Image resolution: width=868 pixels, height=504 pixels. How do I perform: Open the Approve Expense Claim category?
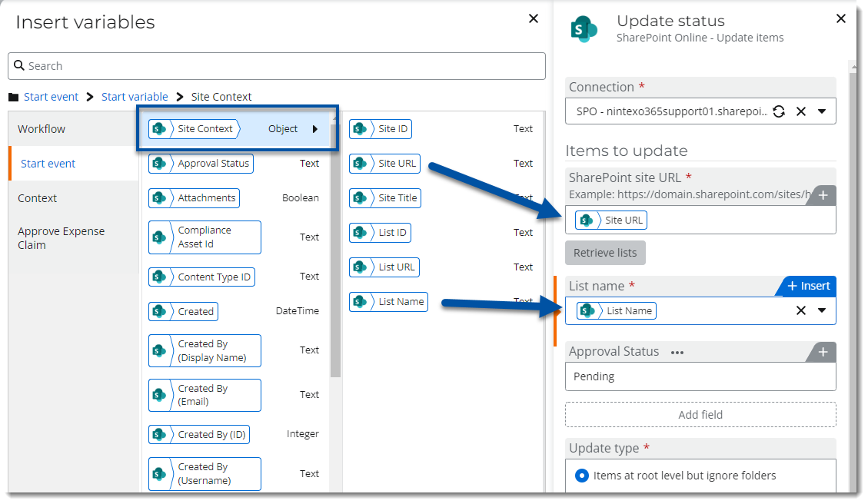point(73,238)
